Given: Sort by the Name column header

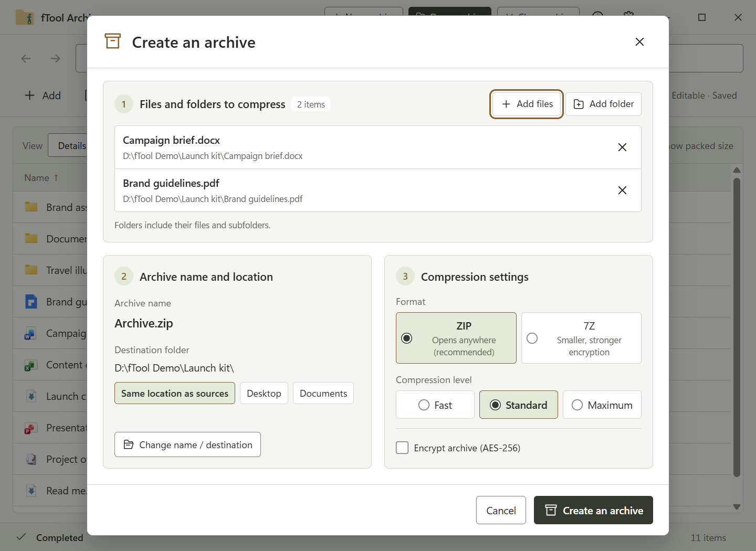Looking at the screenshot, I should tap(41, 178).
